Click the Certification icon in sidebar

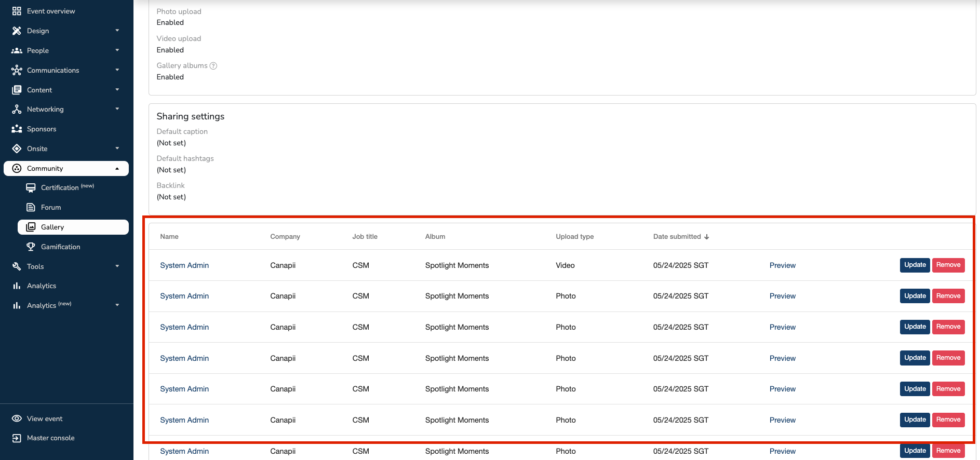click(31, 187)
